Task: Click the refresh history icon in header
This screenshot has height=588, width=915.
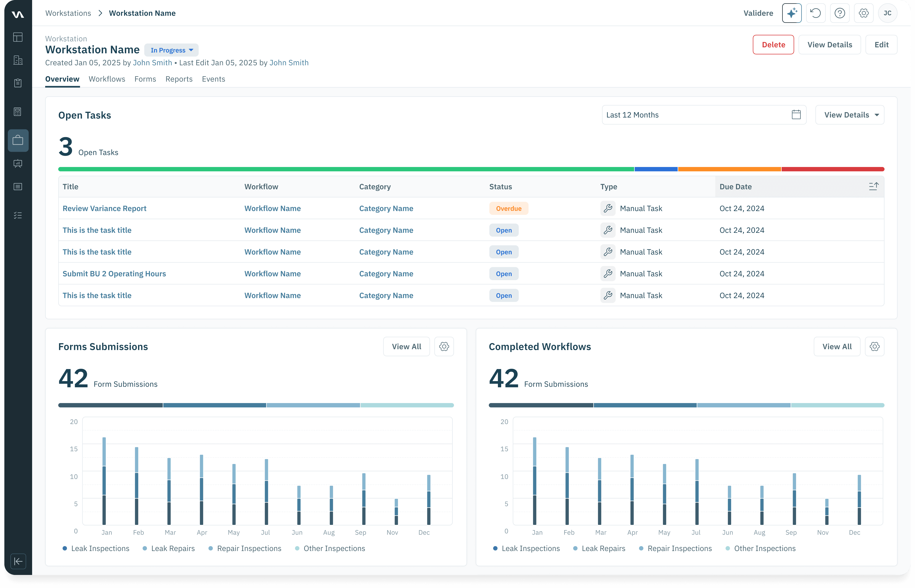Action: click(816, 13)
